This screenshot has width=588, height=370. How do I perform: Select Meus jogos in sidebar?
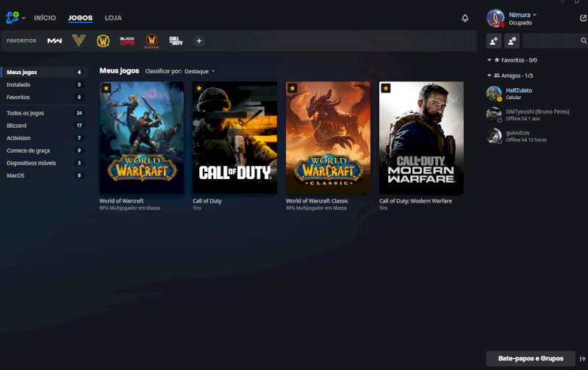(x=44, y=72)
